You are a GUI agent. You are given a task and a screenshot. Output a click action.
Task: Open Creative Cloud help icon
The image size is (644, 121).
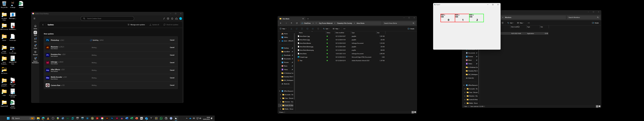[x=168, y=18]
